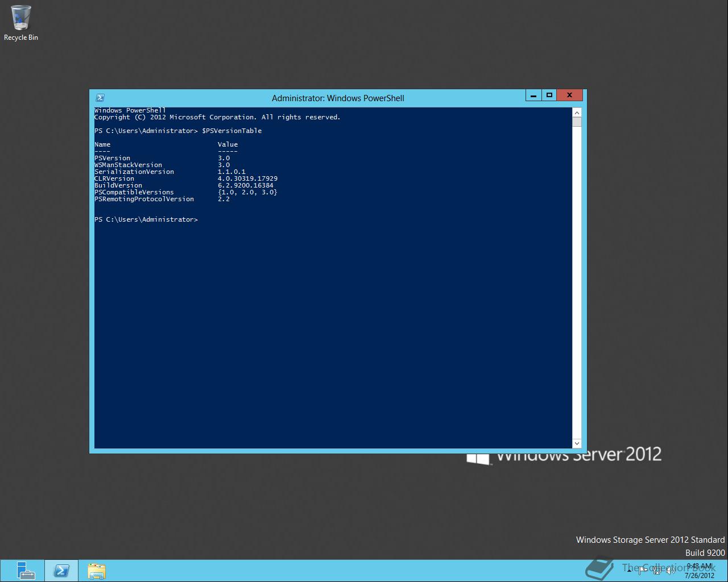Click the PSCompatibleVersions value {1.0, 2.0, 3.0}

(x=247, y=192)
